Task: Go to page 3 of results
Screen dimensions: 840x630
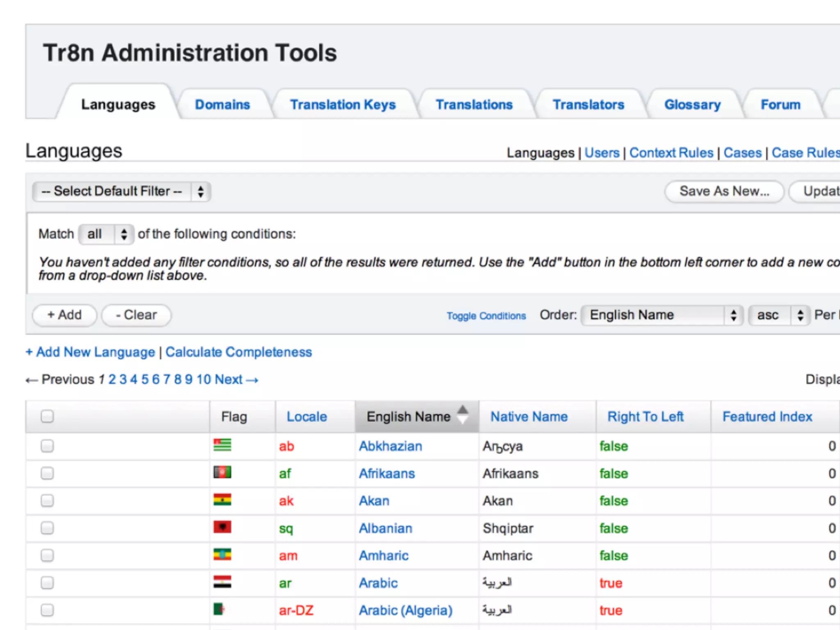Action: (123, 379)
